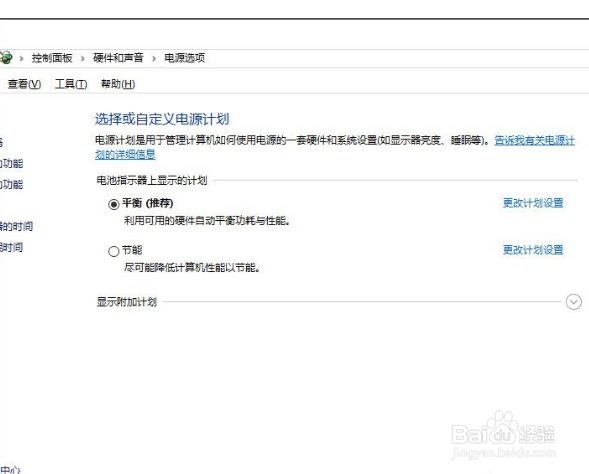
Task: Expand chevron before 控制面板 breadcrumb
Action: pyautogui.click(x=21, y=58)
